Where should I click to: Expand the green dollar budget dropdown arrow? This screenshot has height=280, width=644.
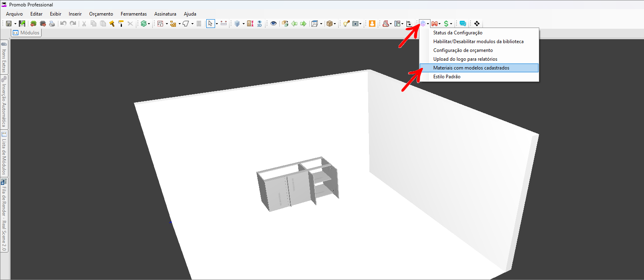click(451, 24)
